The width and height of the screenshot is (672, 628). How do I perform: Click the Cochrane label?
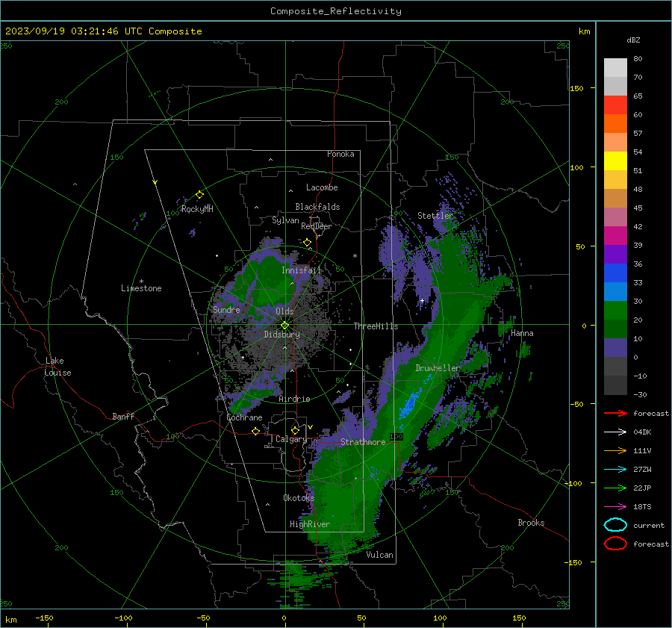(x=244, y=417)
